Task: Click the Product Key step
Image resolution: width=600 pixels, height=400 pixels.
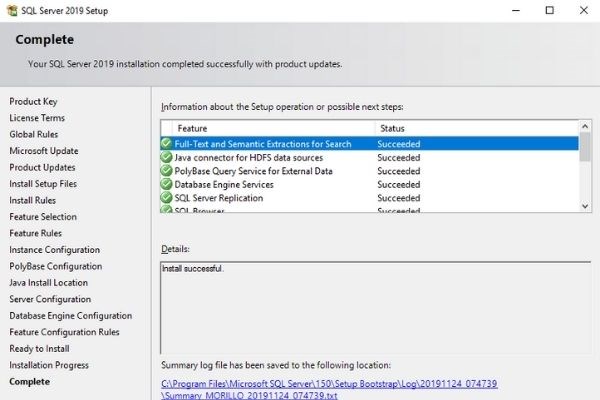Action: pos(33,101)
